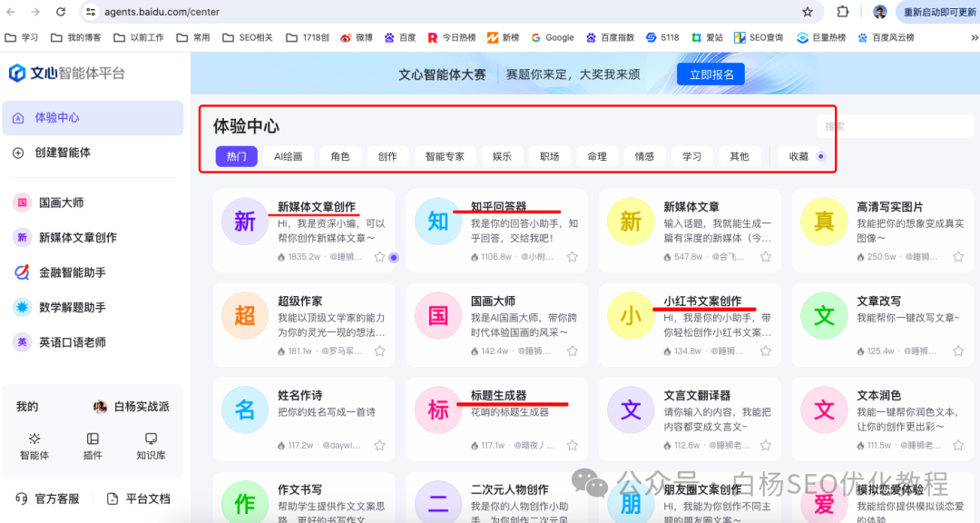Open the 1718创 bookmark folder

tap(308, 37)
